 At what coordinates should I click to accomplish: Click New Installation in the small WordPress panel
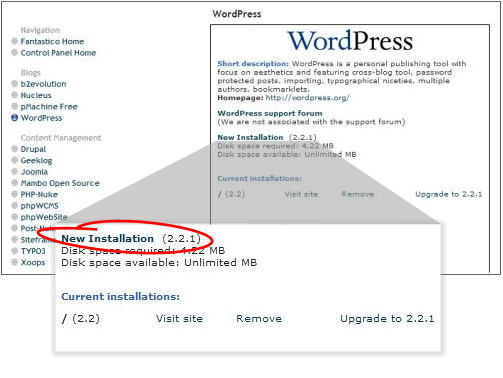pyautogui.click(x=250, y=137)
